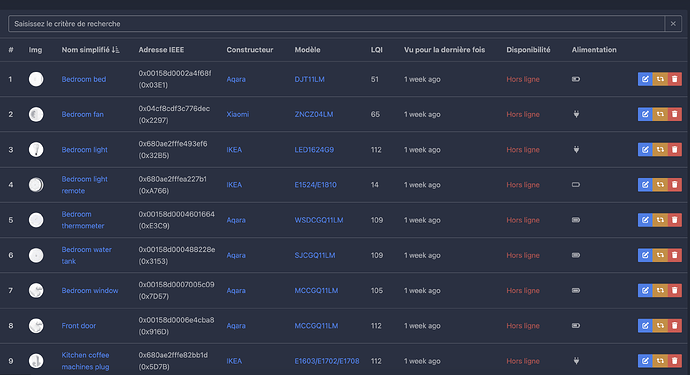Sort by Alimentation column header

click(594, 50)
